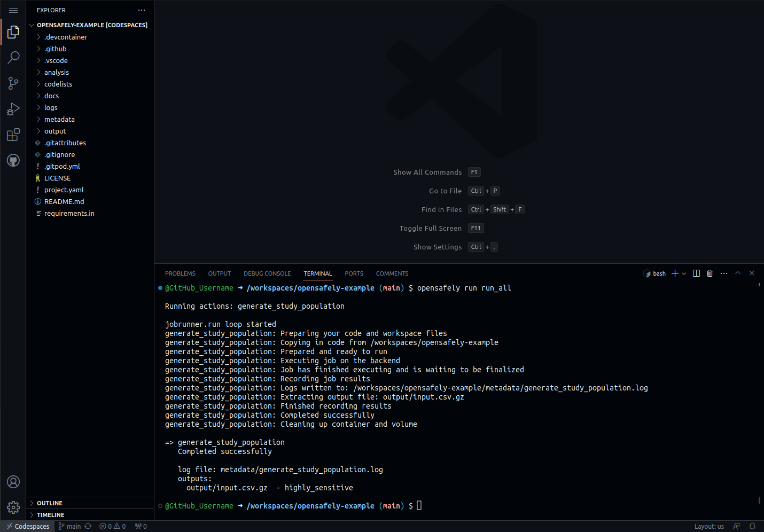Click the Codespaces remote button
The height and width of the screenshot is (532, 764).
[28, 526]
